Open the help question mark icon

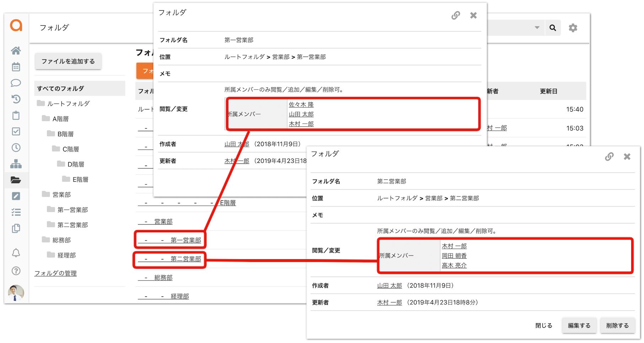16,271
